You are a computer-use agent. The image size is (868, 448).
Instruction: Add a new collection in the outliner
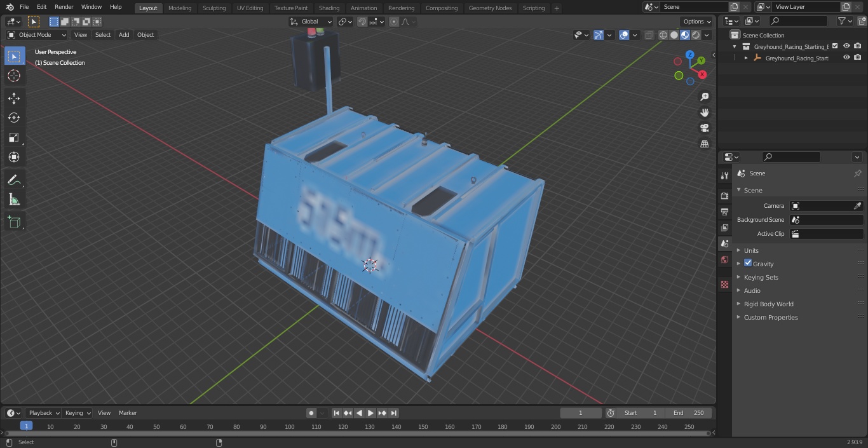862,21
